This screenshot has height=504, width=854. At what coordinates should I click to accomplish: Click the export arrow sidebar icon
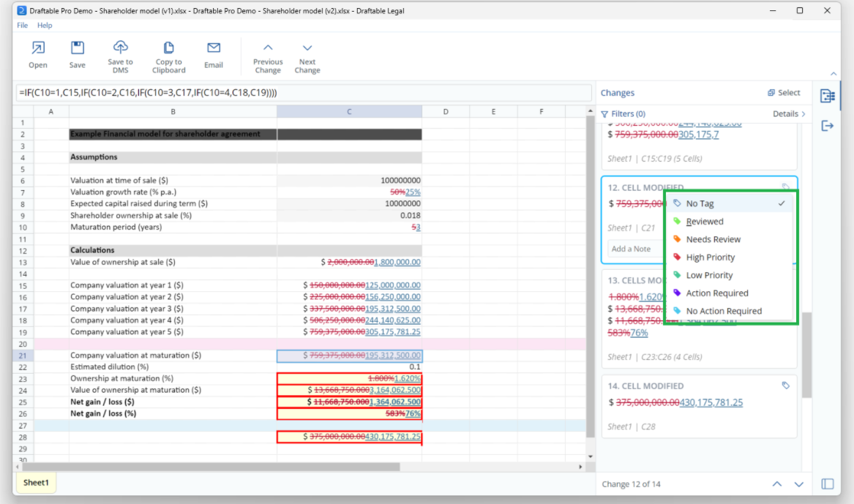[x=828, y=127]
